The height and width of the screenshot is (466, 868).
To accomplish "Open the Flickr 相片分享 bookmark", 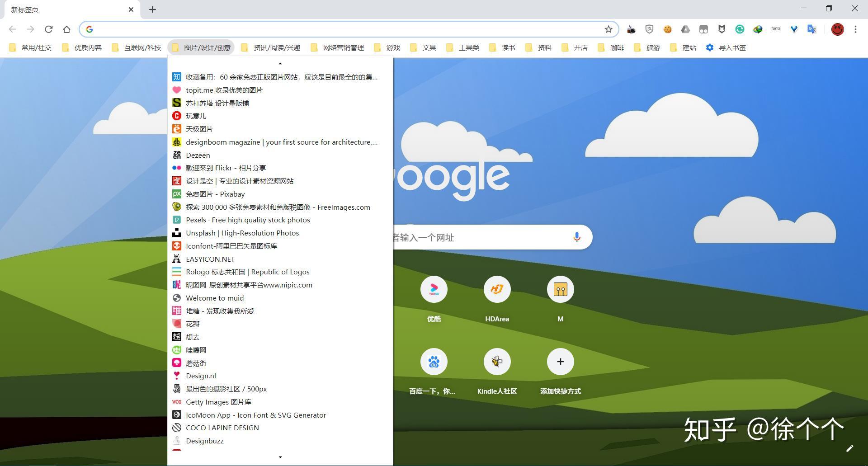I will click(280, 168).
